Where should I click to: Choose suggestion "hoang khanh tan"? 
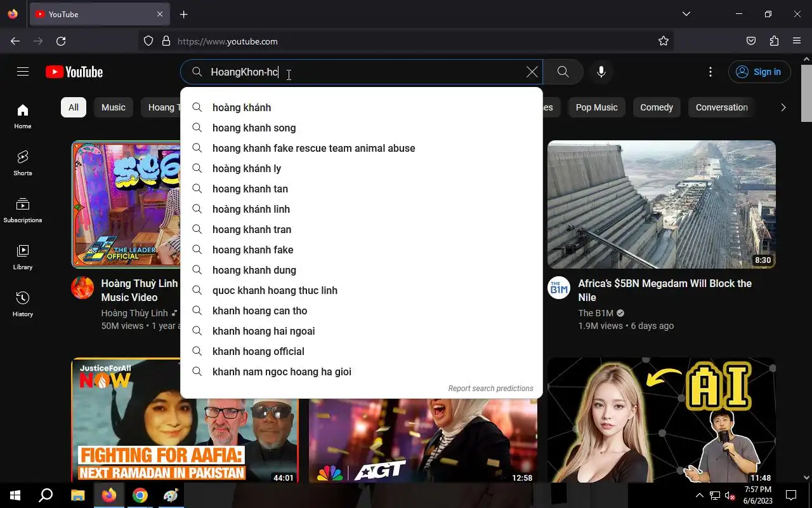[362, 189]
